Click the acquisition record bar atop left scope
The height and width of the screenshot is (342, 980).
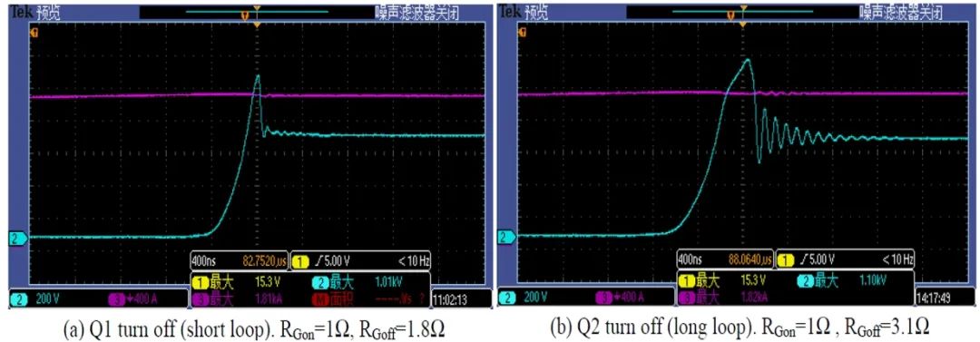point(257,12)
